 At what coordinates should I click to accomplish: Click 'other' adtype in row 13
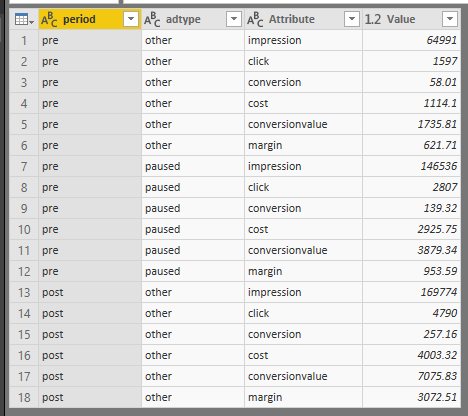tap(158, 292)
